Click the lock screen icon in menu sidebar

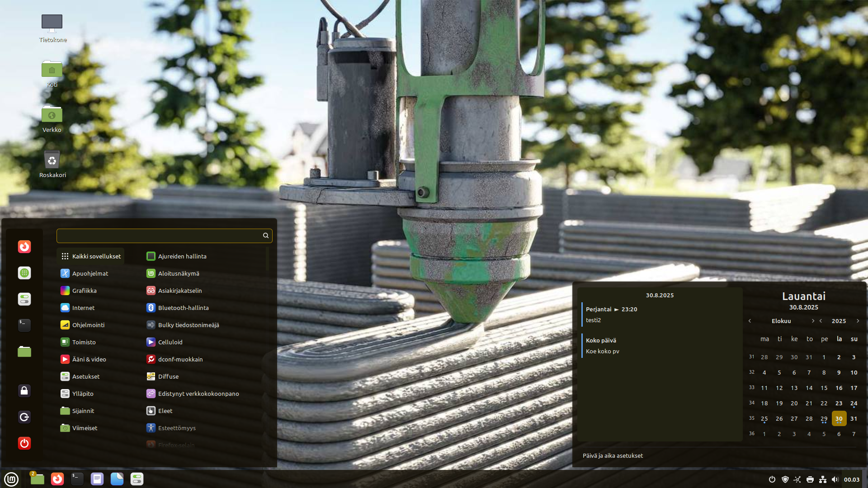[x=24, y=391]
